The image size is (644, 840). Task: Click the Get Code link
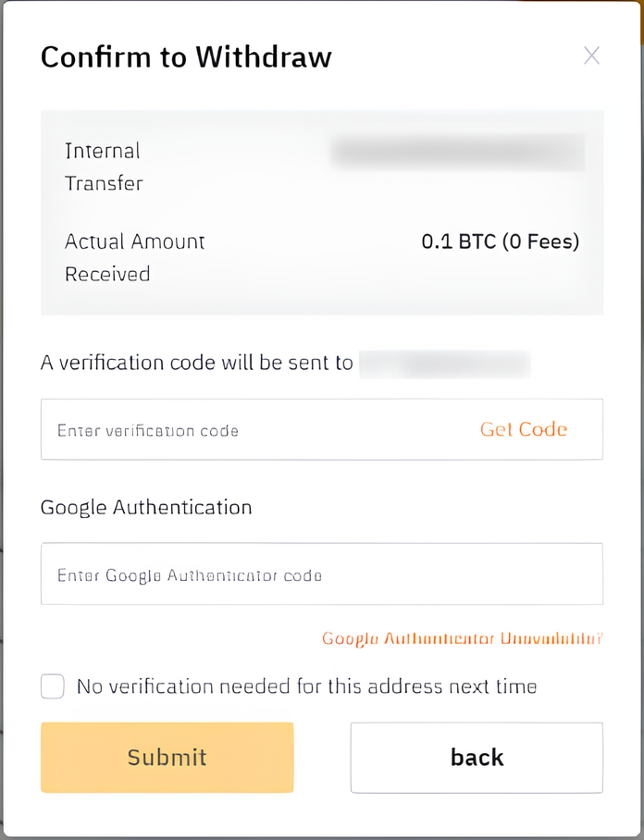point(524,429)
